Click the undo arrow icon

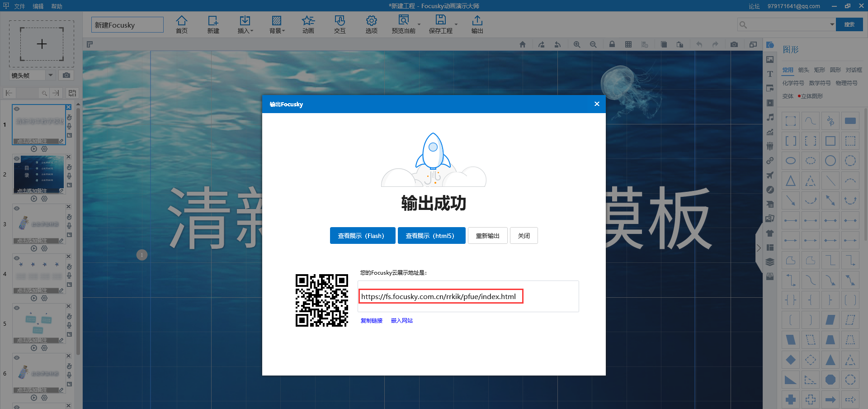[x=699, y=44]
